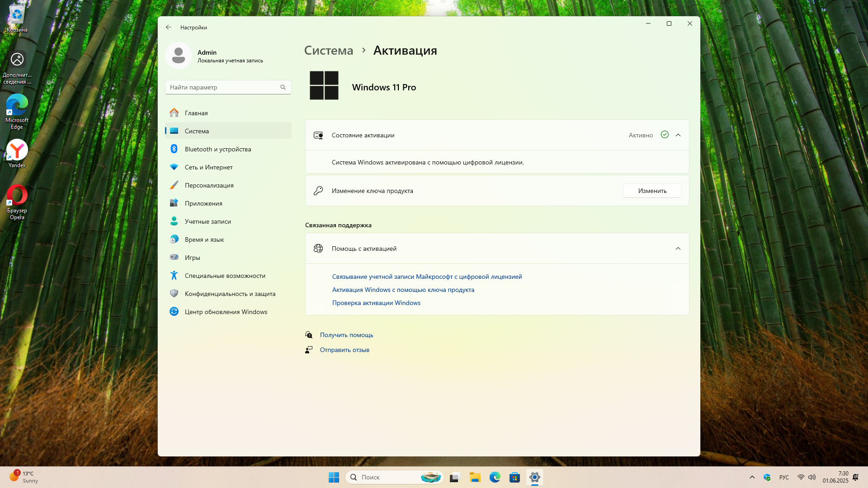Show hidden system tray icons
868x488 pixels.
click(x=752, y=477)
